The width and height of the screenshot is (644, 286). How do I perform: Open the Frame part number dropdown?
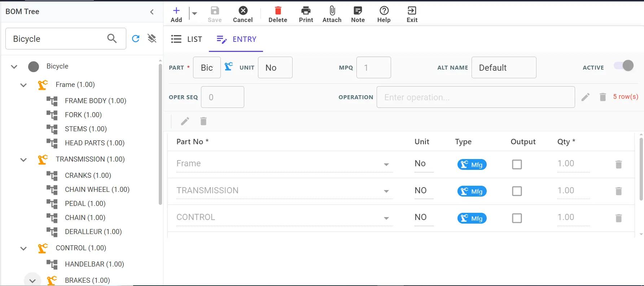pyautogui.click(x=386, y=164)
